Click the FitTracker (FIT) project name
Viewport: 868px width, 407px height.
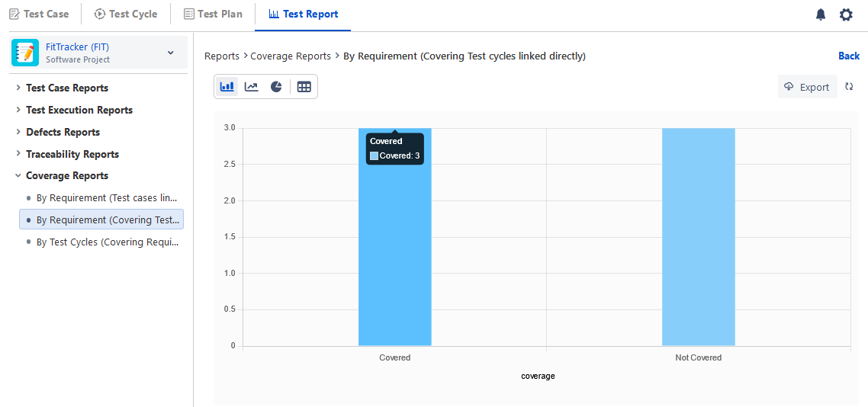point(78,47)
